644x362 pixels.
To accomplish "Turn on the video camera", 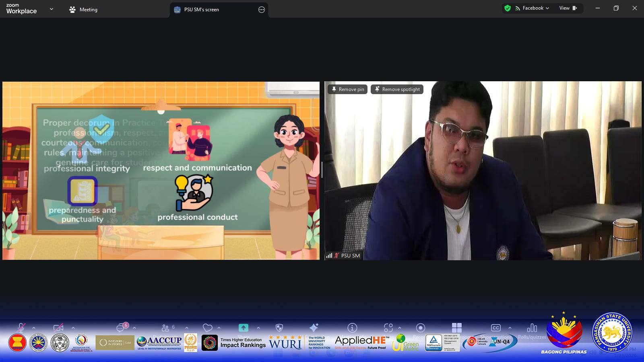I will (58, 328).
